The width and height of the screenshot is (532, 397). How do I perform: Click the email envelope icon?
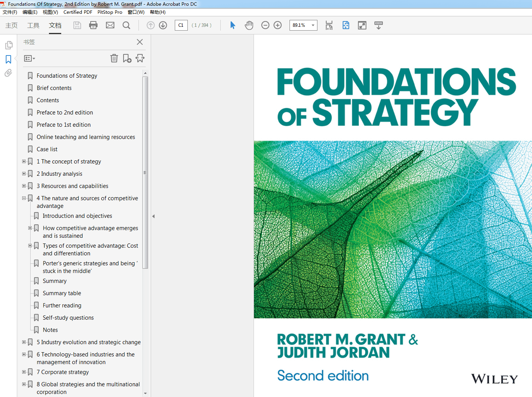[x=110, y=25]
